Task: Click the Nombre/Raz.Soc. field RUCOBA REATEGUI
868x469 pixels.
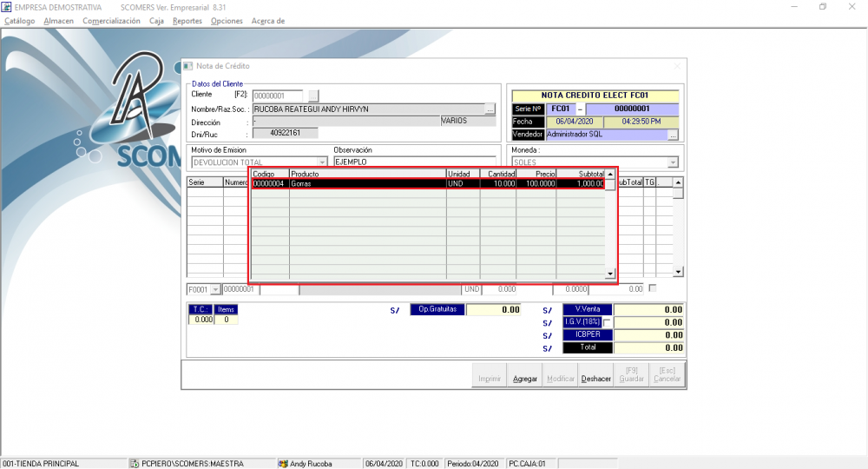Action: coord(369,109)
